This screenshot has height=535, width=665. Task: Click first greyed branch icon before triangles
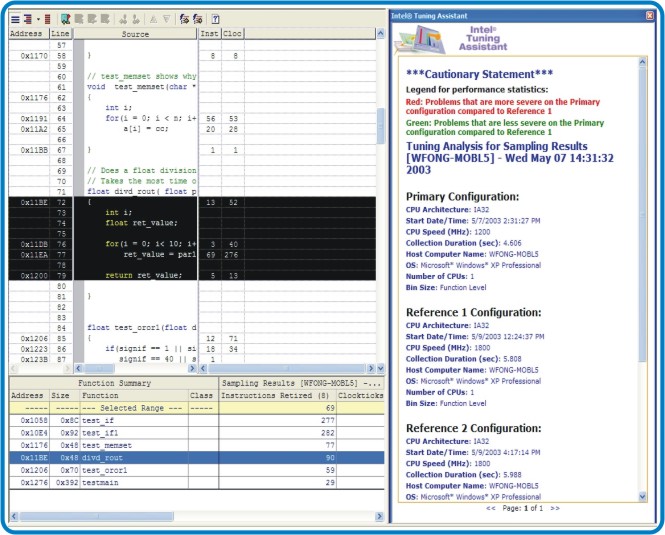tap(123, 19)
